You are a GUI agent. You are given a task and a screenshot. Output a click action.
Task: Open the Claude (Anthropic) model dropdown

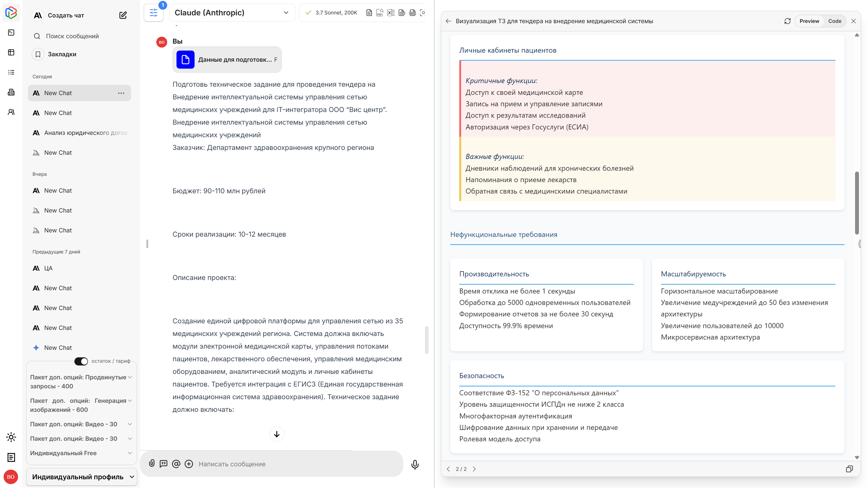232,13
